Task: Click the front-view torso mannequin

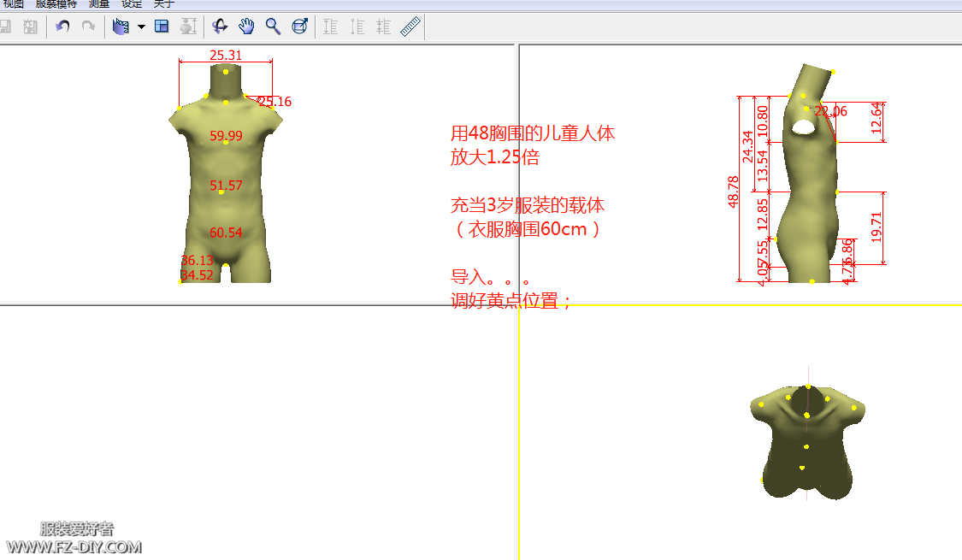Action: point(226,173)
